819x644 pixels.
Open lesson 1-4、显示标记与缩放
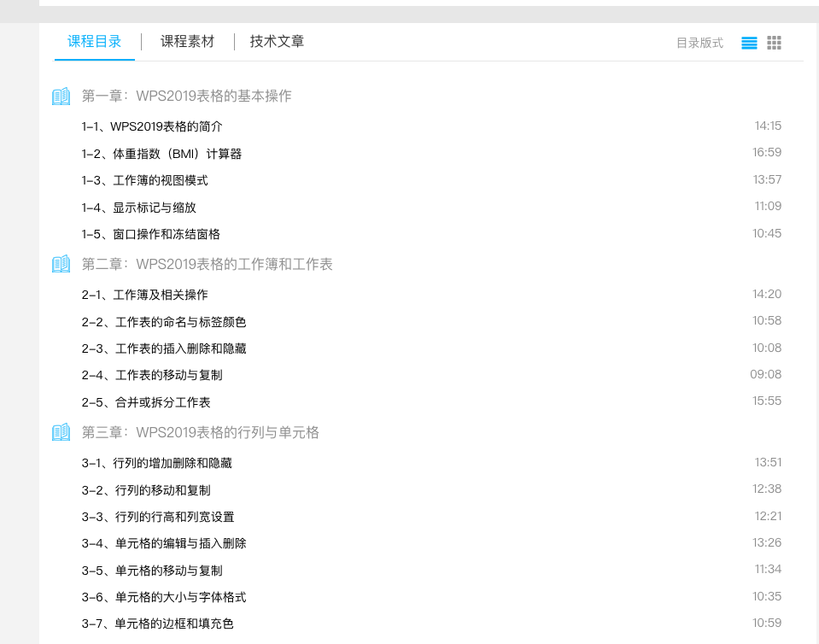(139, 208)
